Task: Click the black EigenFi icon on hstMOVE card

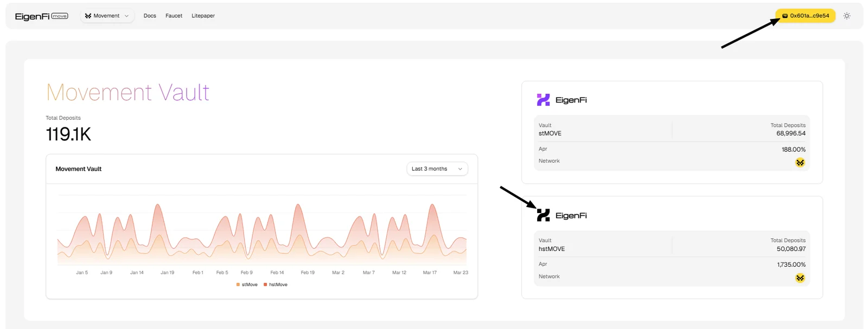Action: 543,215
